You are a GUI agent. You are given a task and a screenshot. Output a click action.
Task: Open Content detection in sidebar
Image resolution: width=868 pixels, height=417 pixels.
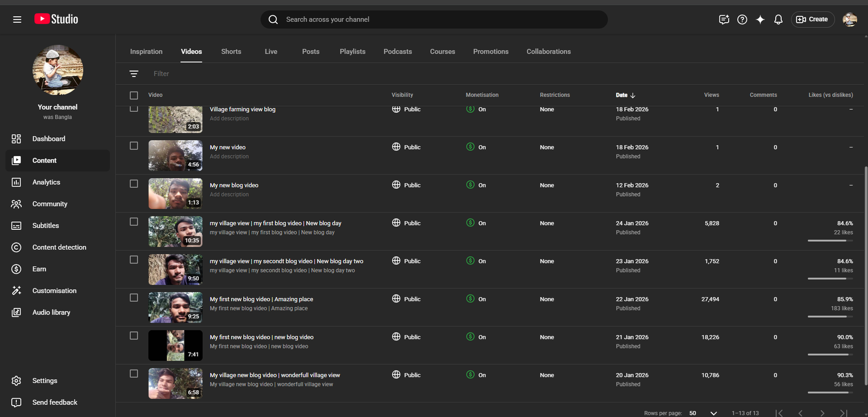click(x=59, y=247)
